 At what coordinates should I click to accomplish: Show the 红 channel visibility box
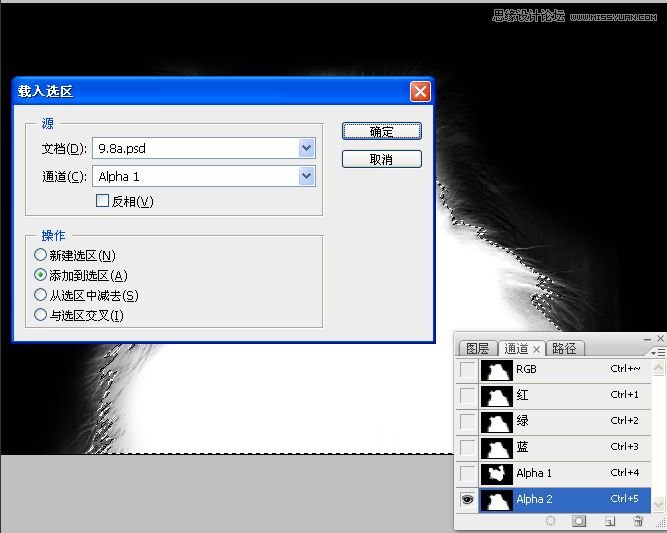click(x=467, y=396)
